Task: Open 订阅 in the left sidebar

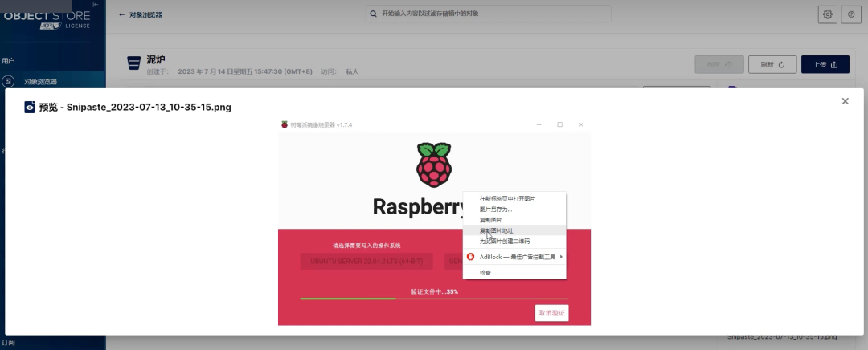Action: click(x=8, y=343)
